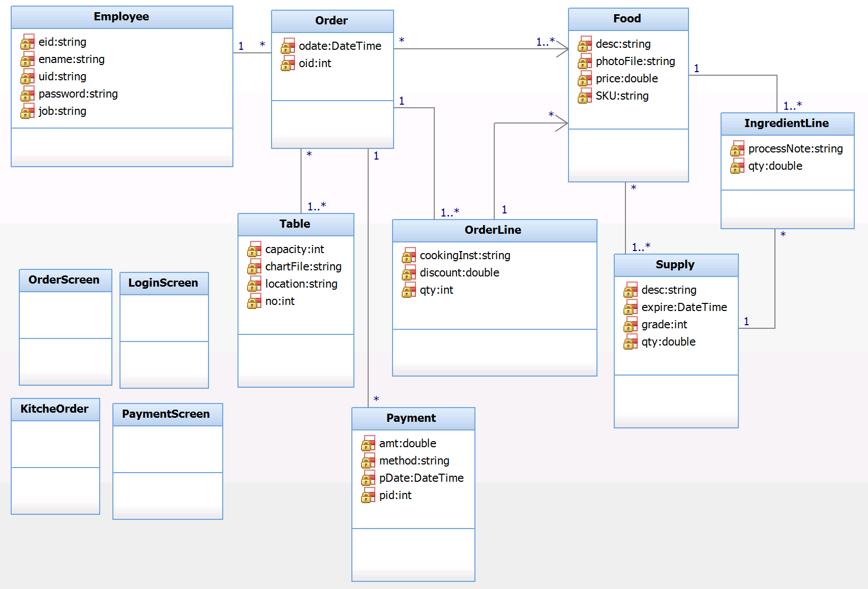This screenshot has height=589, width=868.
Task: Click the LoginScreen class box title
Action: point(163,283)
